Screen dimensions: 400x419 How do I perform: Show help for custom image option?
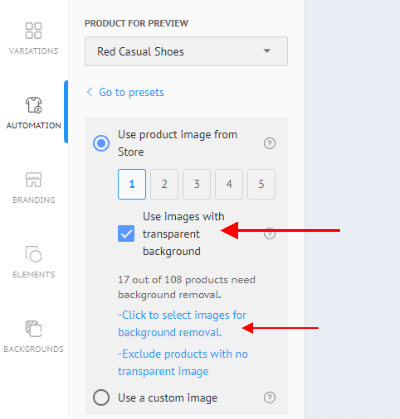tap(270, 397)
